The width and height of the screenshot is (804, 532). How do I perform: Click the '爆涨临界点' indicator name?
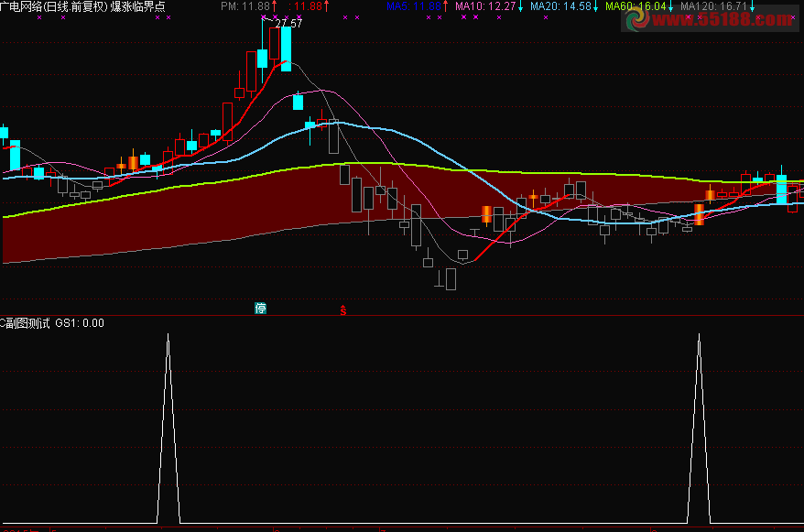coord(137,6)
